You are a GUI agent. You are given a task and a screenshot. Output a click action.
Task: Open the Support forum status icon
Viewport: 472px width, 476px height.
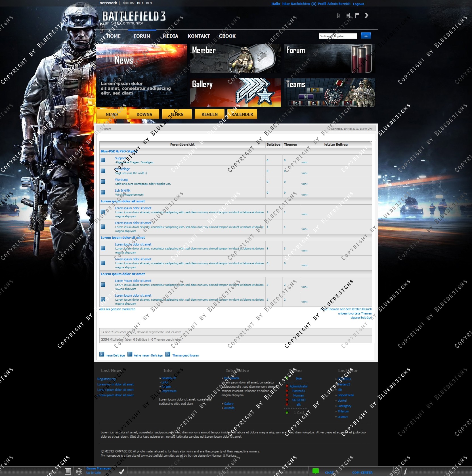(103, 160)
